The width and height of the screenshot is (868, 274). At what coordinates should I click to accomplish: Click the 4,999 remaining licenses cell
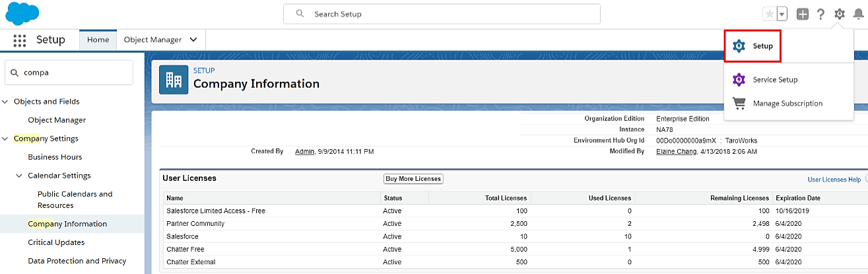click(x=760, y=250)
